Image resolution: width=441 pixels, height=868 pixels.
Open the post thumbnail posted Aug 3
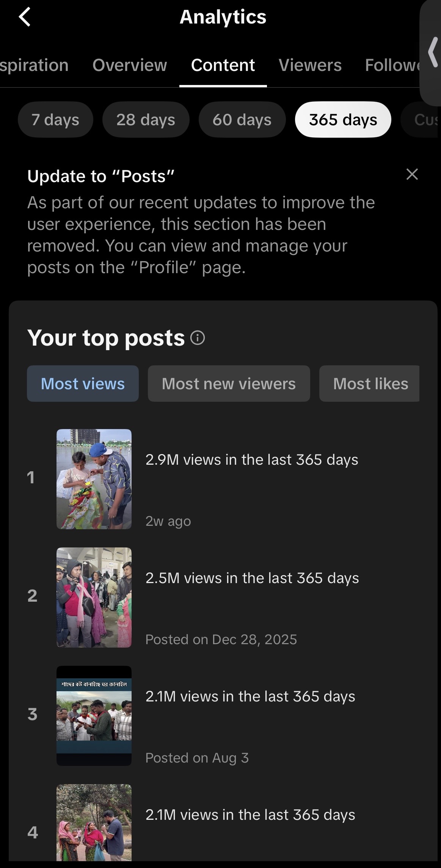pyautogui.click(x=94, y=716)
